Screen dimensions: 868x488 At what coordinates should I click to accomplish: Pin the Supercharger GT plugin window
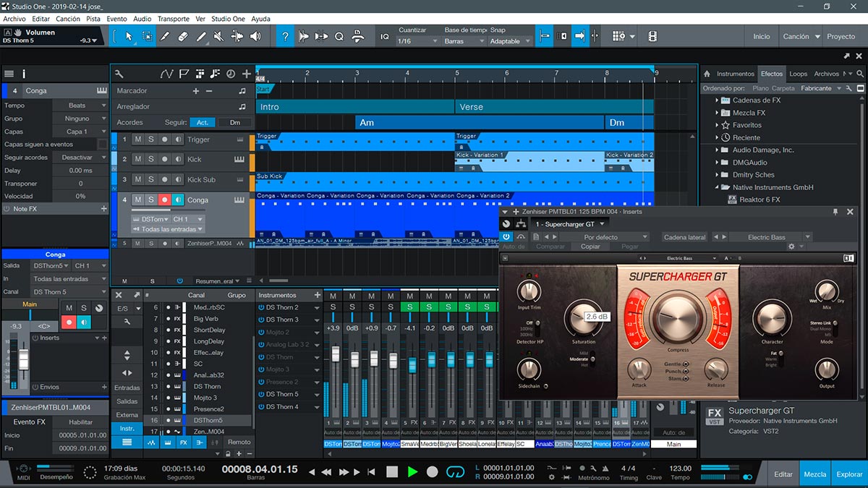[x=835, y=212]
